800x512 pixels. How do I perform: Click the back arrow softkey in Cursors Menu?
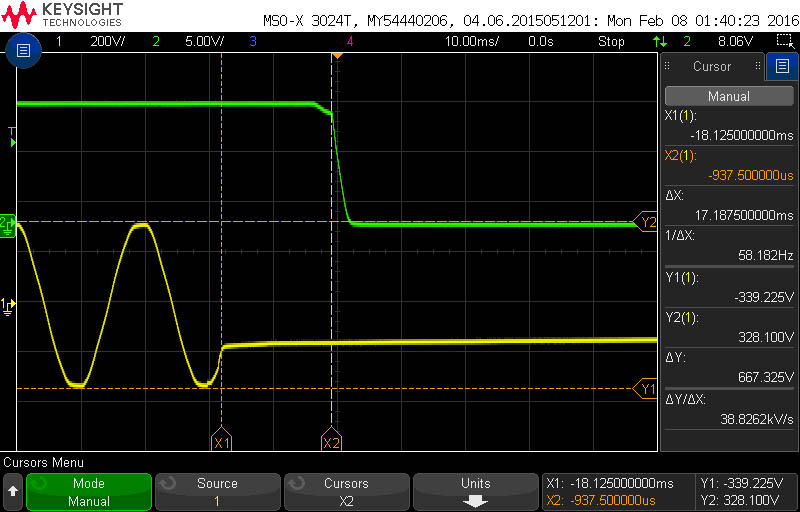[13, 491]
